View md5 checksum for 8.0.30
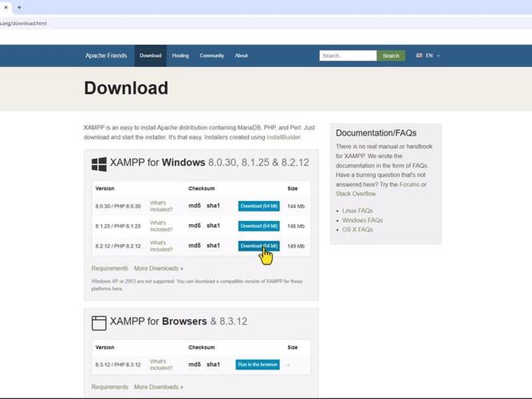This screenshot has width=532, height=399. tap(195, 205)
